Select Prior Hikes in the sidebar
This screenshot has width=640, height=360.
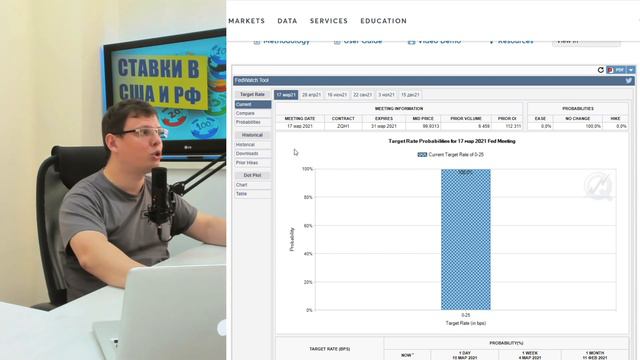click(253, 163)
